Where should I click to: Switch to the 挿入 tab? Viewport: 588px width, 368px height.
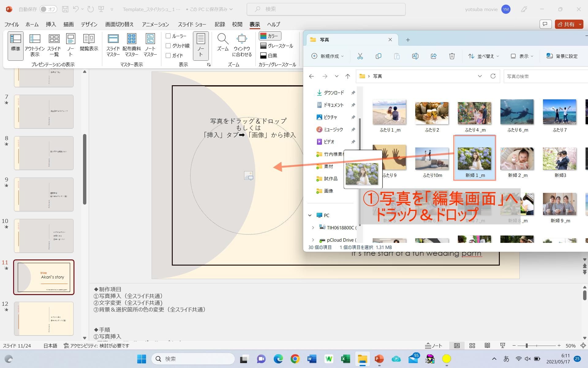click(x=51, y=24)
